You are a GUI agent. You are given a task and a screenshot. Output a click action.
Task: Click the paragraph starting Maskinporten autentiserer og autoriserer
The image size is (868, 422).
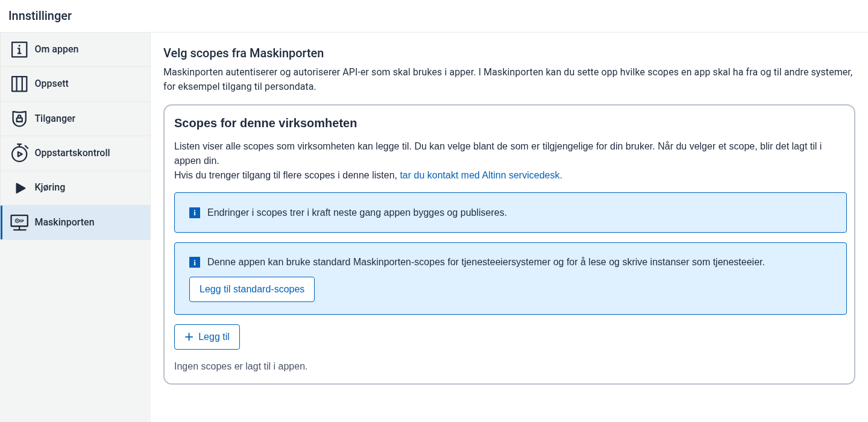(x=508, y=79)
